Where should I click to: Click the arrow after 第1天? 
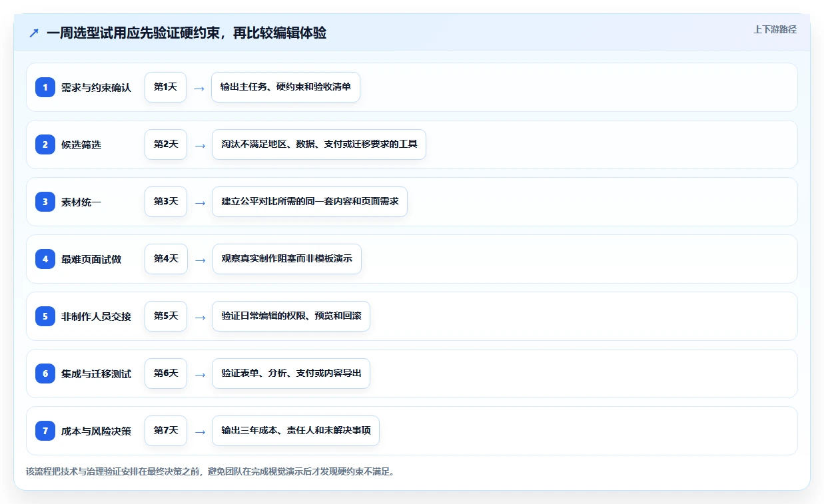pos(199,88)
